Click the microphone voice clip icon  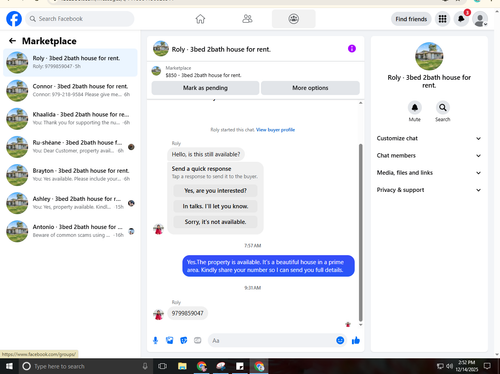click(155, 340)
